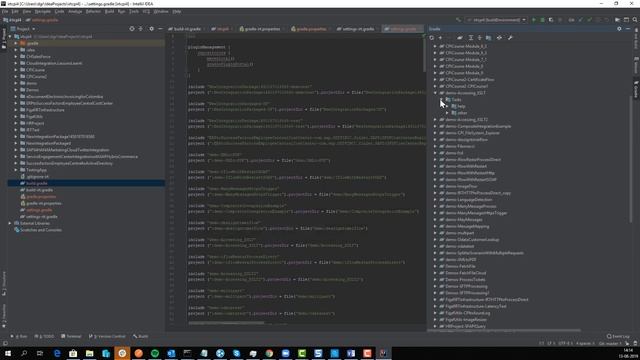Open the Gradle panel gear options
The height and width of the screenshot is (360, 640).
click(619, 29)
